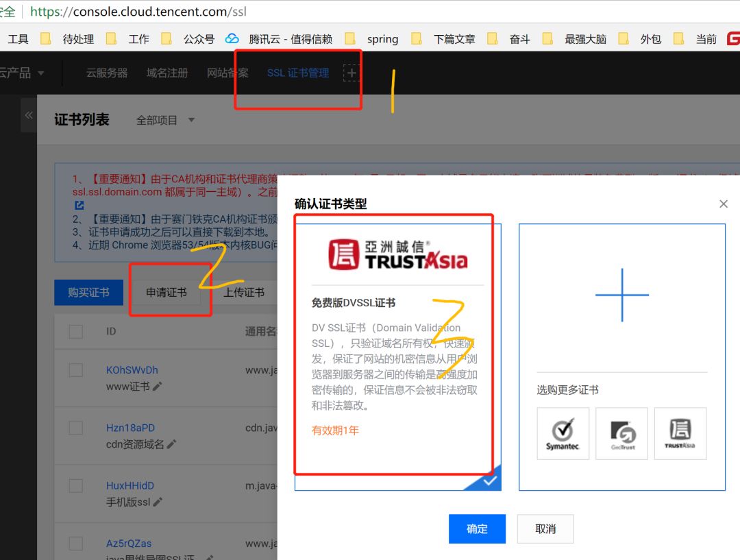The image size is (740, 560).
Task: Open certificate Hzn18aPD details
Action: coord(130,428)
